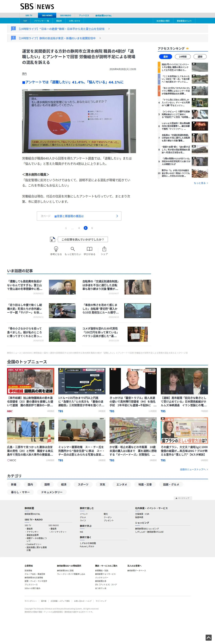
Task: Click the もっと知りたい magnifier icon
Action: point(73,249)
